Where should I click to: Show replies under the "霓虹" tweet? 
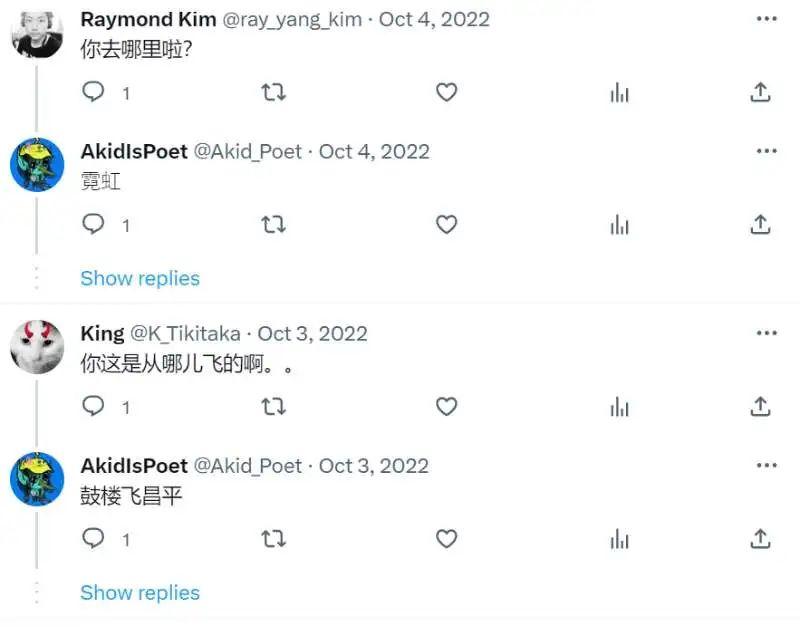click(139, 278)
